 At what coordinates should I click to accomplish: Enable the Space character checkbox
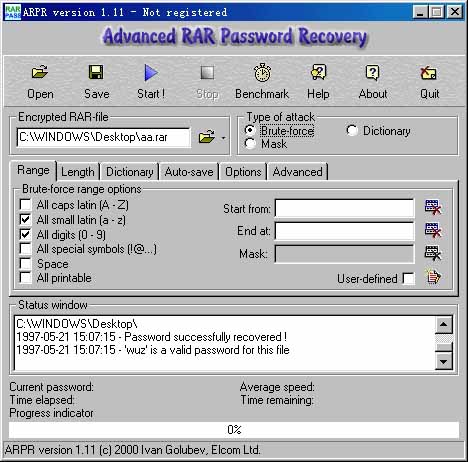pos(25,263)
